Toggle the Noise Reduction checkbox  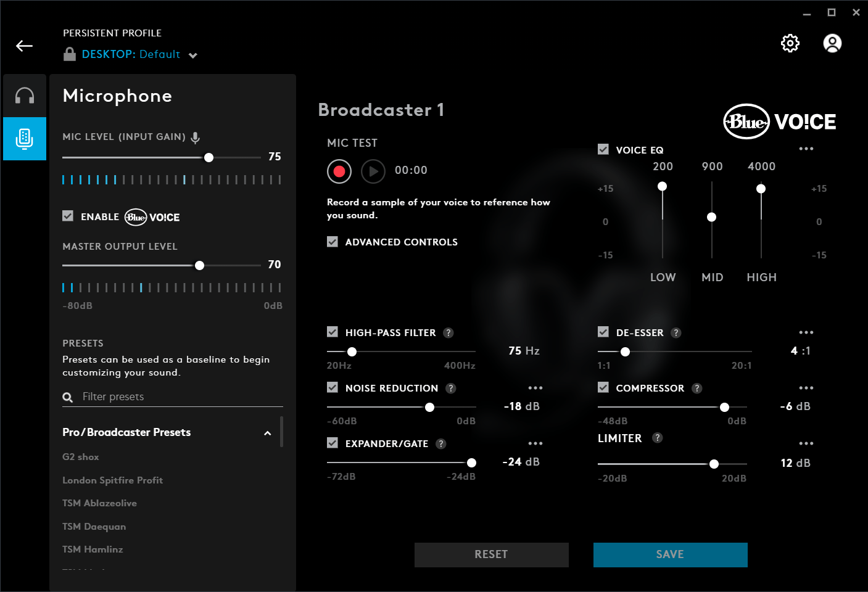(x=333, y=388)
